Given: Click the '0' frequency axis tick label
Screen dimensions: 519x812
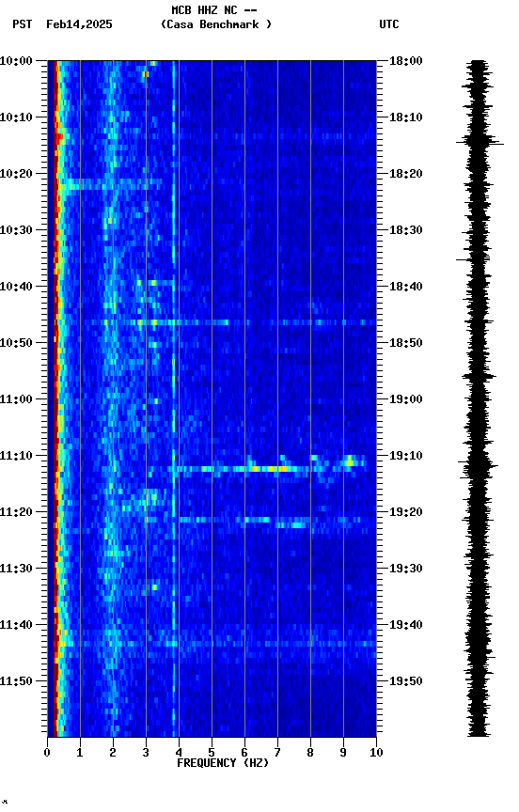Looking at the screenshot, I should coord(47,753).
